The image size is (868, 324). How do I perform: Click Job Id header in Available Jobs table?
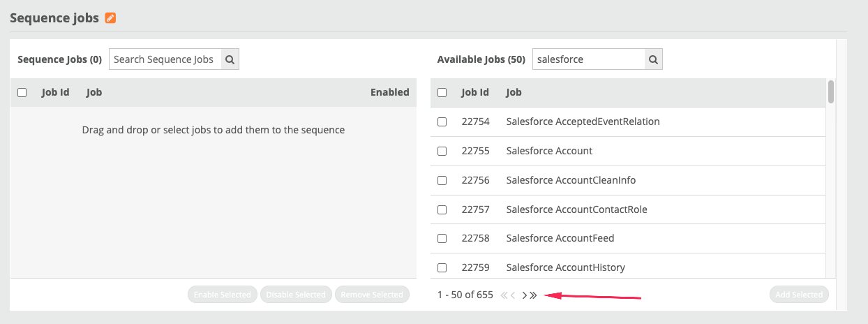tap(475, 92)
